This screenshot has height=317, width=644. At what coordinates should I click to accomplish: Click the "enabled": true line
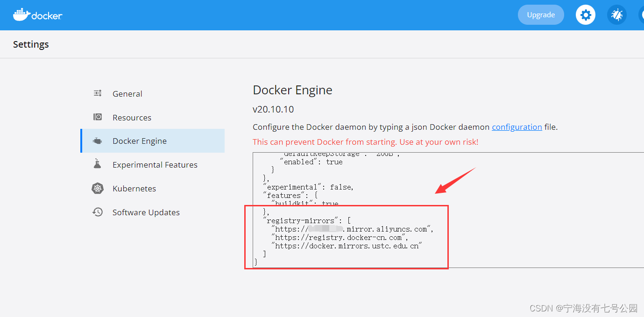click(311, 162)
